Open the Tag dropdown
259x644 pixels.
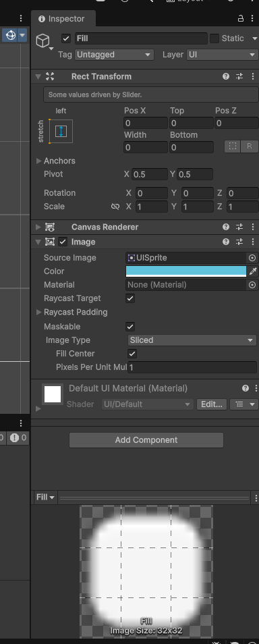114,55
